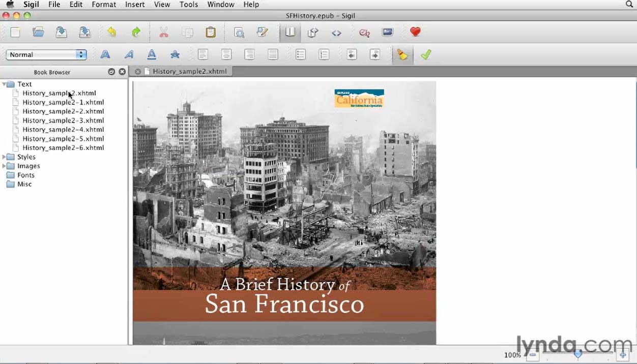Click the green Redo arrow icon
This screenshot has width=637, height=364.
coord(136,33)
